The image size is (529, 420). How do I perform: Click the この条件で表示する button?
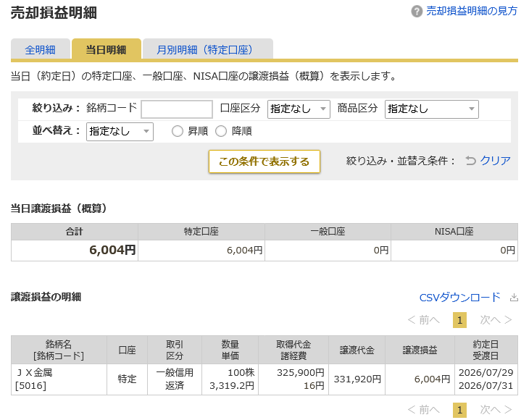pos(264,161)
